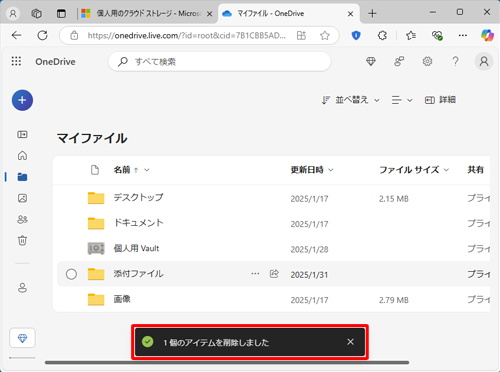
Task: Open a new browser tab
Action: [372, 14]
